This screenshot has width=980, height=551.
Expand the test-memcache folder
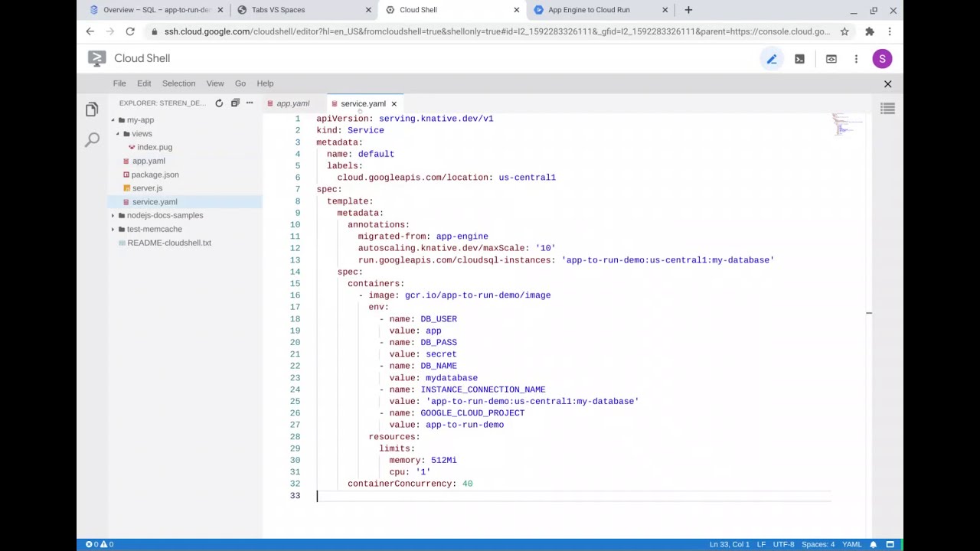pyautogui.click(x=113, y=230)
